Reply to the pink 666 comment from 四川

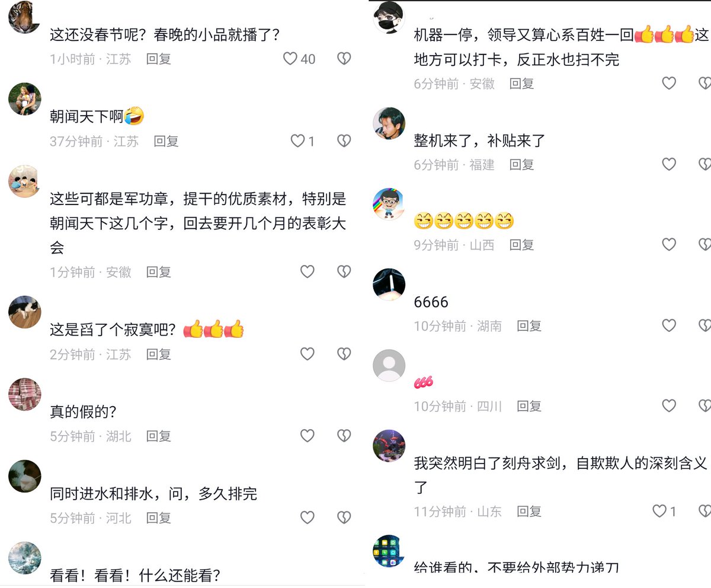point(529,406)
